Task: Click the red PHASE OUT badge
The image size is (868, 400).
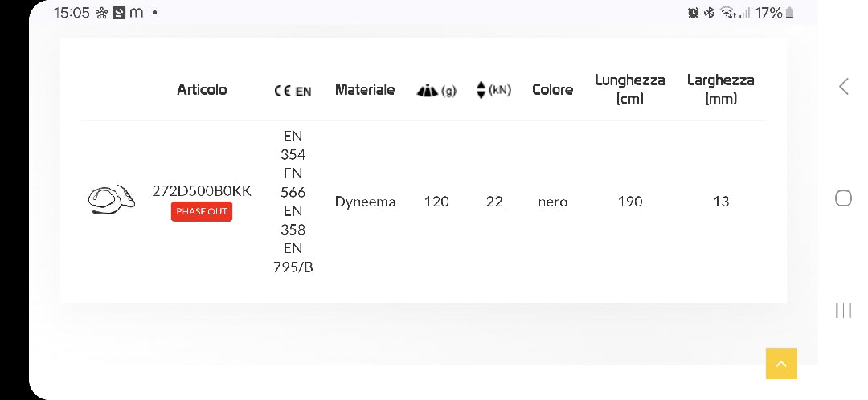Action: click(x=202, y=211)
